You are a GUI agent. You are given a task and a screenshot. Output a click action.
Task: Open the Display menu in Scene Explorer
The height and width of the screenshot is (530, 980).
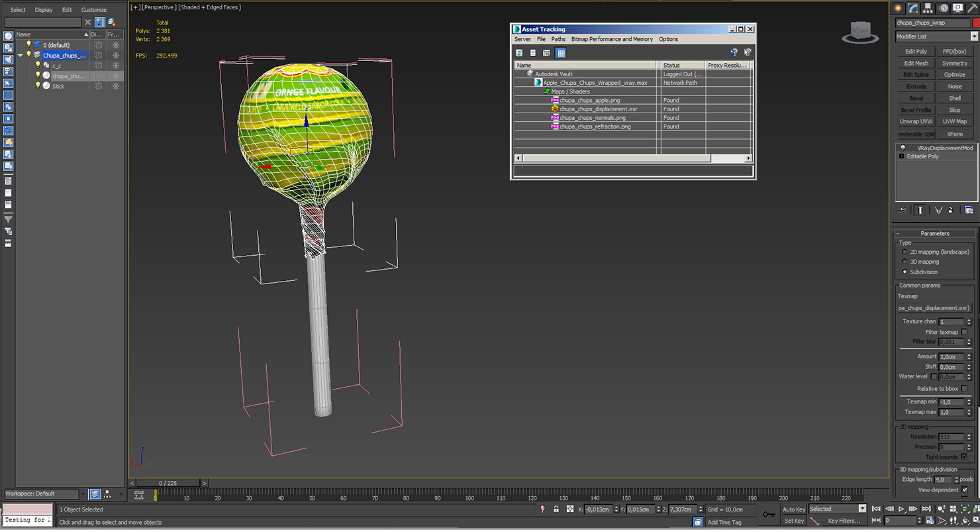(x=44, y=10)
